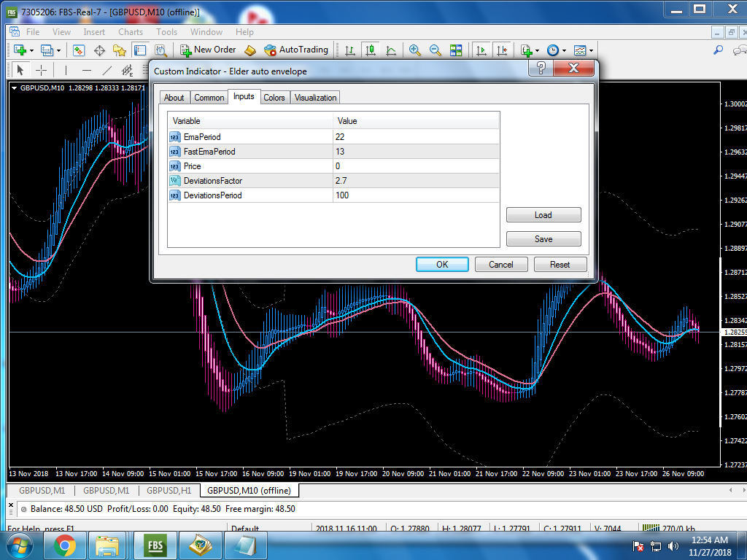Click the New Order toolbar button
The image size is (747, 560).
pyautogui.click(x=209, y=50)
